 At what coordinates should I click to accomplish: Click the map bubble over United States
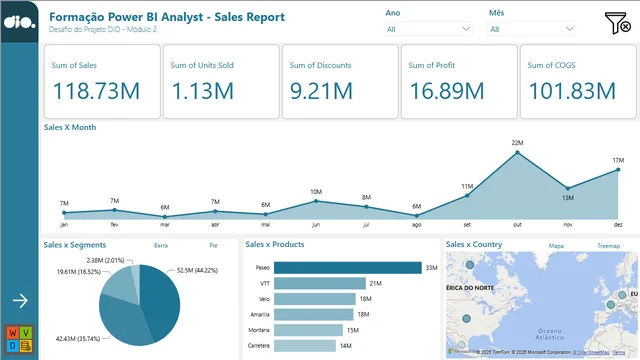(x=467, y=318)
